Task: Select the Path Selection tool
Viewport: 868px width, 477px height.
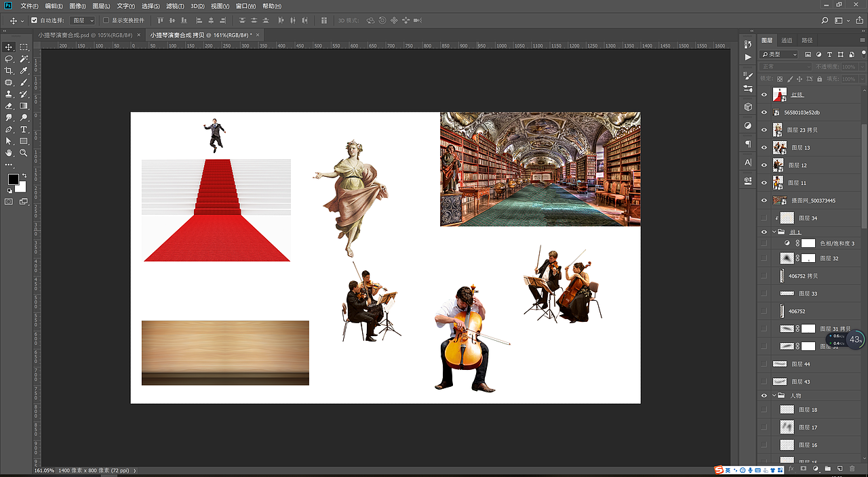Action: tap(9, 141)
